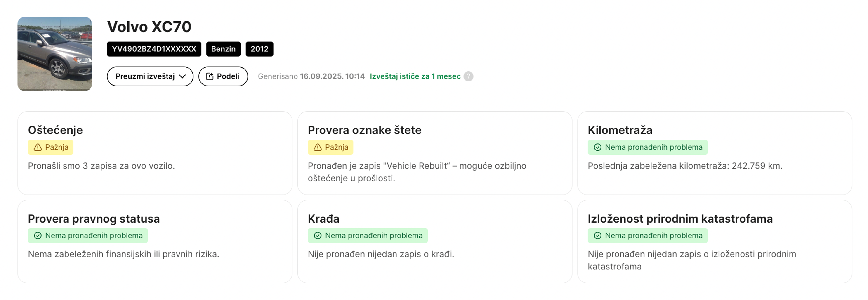Click the check icon on Krađa status badge

click(318, 236)
